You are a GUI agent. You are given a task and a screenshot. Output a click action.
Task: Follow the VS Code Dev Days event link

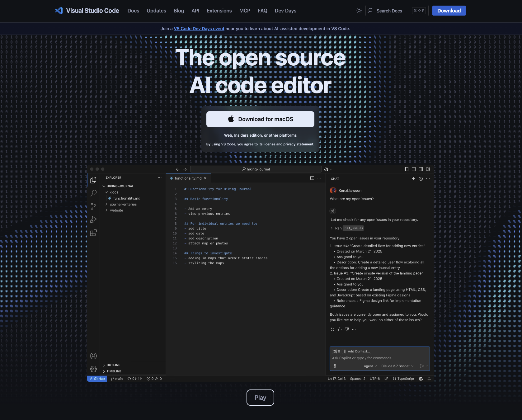pos(199,29)
